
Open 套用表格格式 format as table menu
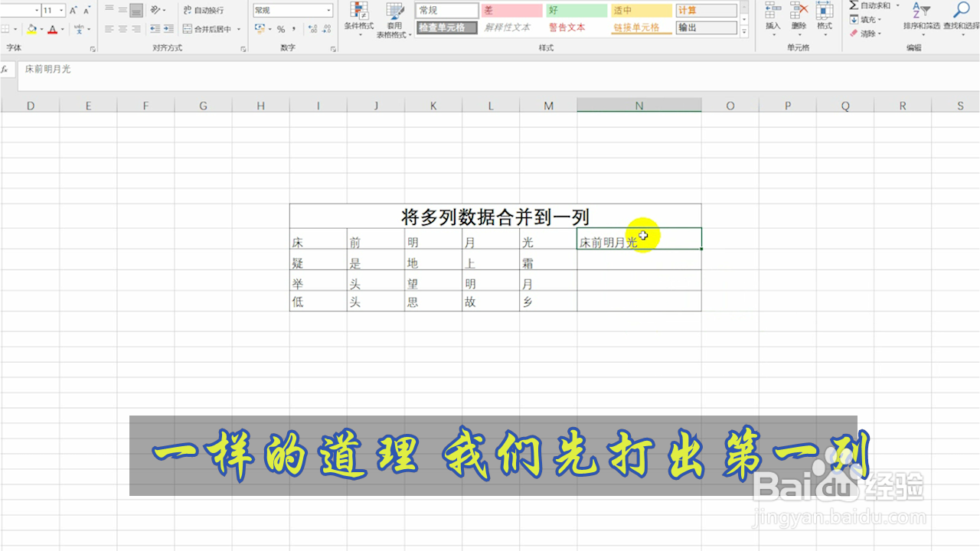pyautogui.click(x=394, y=20)
